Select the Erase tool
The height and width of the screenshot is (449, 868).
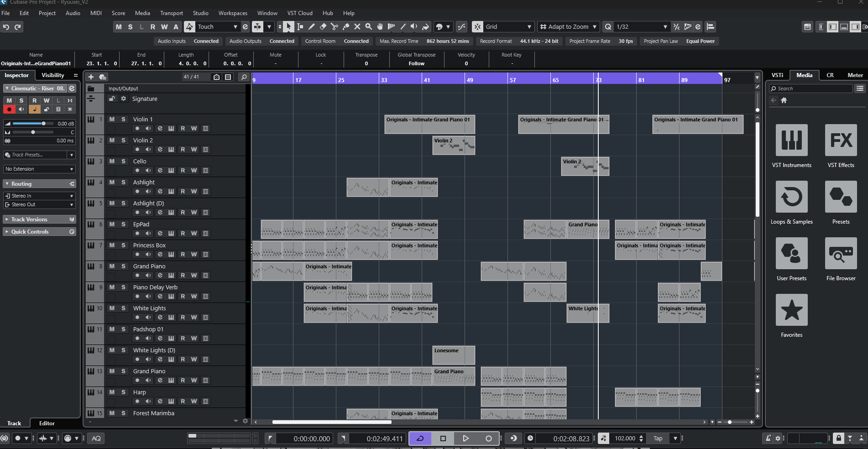click(x=323, y=27)
